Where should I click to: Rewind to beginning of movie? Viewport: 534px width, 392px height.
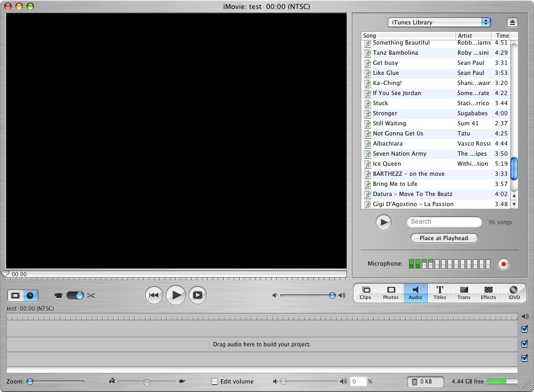(154, 295)
